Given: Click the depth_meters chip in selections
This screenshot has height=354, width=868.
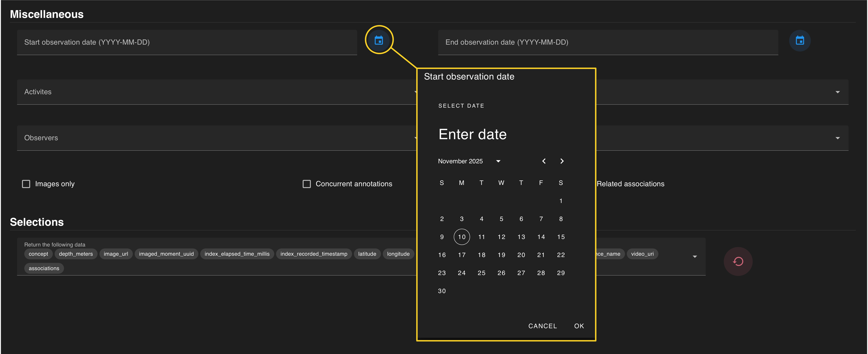Looking at the screenshot, I should click(x=76, y=254).
